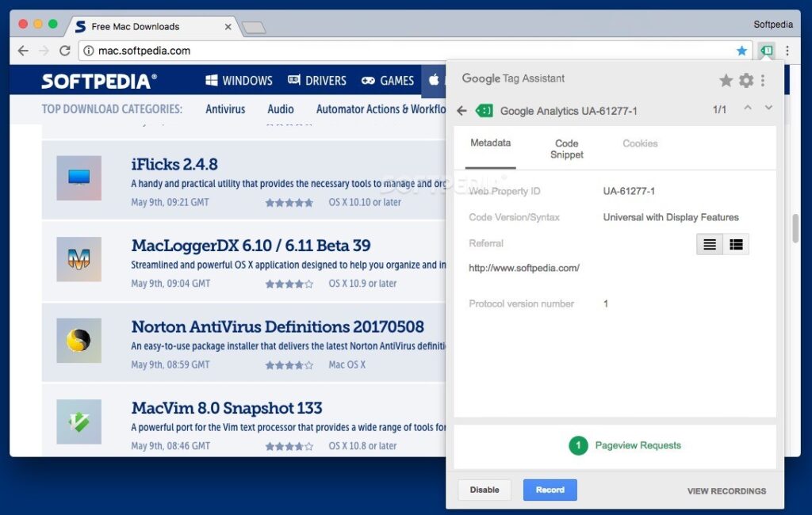Open View Recordings
Viewport: 812px width, 515px height.
(726, 490)
